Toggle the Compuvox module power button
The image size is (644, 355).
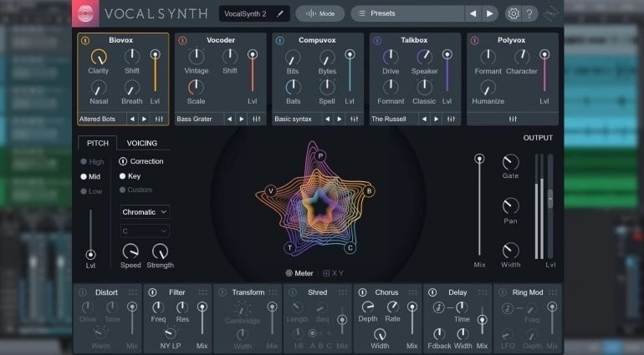pos(279,40)
